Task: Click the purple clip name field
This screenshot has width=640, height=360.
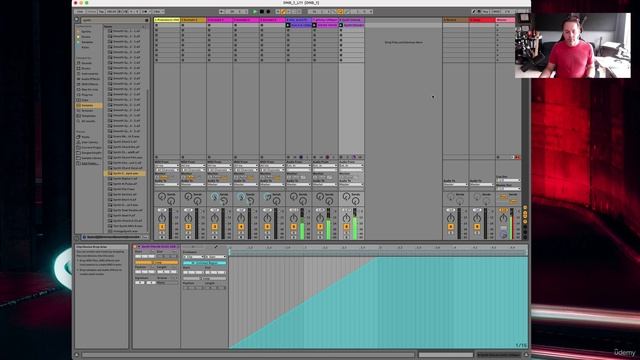Action: pyautogui.click(x=159, y=247)
